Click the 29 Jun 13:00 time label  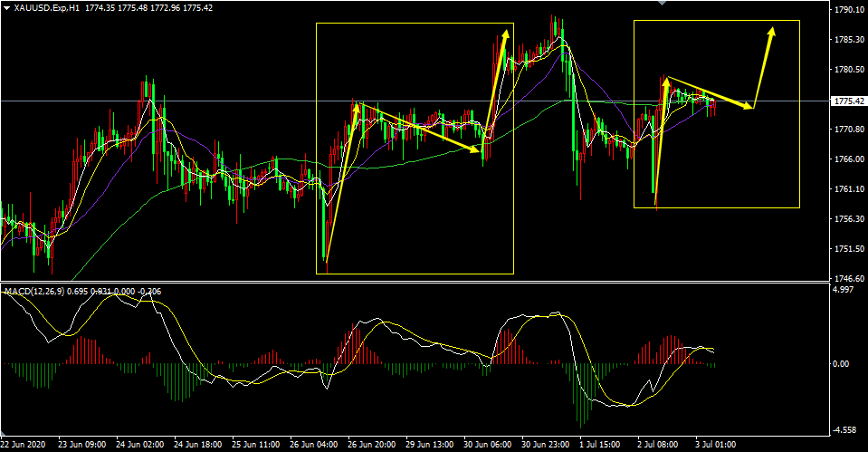click(x=430, y=444)
